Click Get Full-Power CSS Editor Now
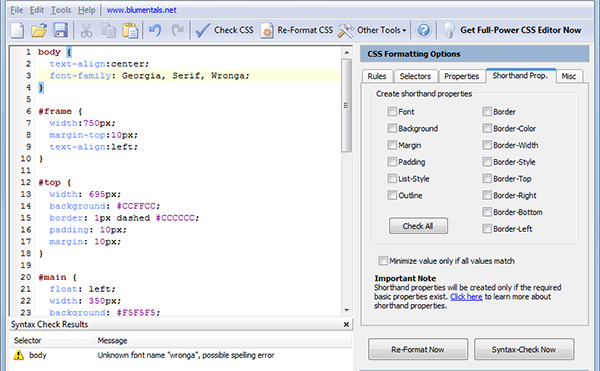600x371 pixels. 512,30
